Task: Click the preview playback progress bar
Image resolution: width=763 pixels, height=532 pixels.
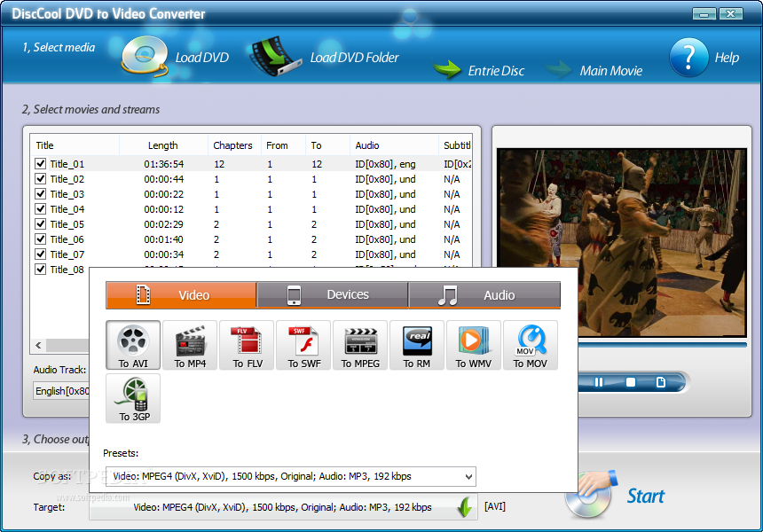Action: click(662, 345)
